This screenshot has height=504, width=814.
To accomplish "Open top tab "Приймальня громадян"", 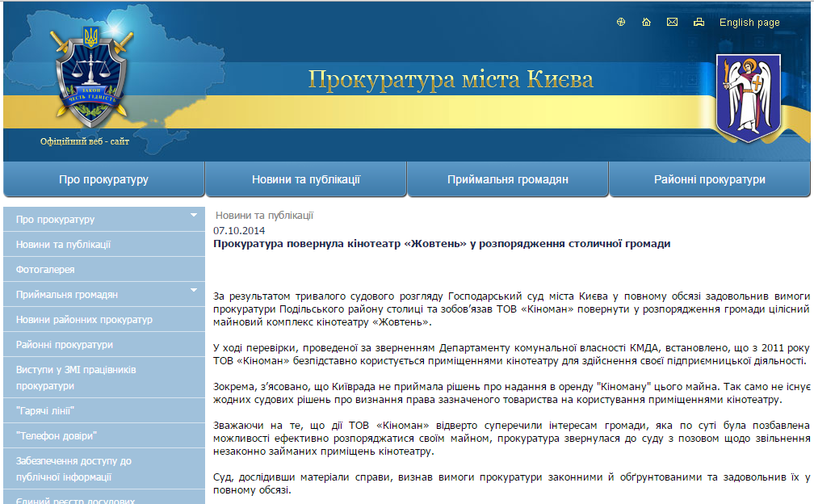I will pyautogui.click(x=508, y=179).
